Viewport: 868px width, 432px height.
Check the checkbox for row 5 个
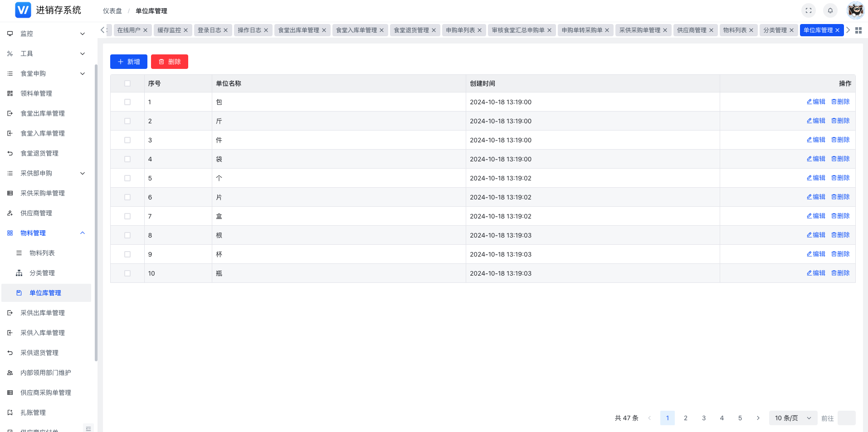(127, 178)
